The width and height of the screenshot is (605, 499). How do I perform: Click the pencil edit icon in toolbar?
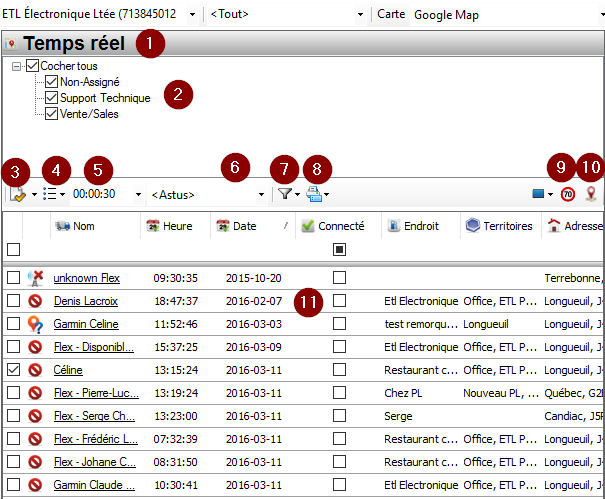pyautogui.click(x=18, y=194)
